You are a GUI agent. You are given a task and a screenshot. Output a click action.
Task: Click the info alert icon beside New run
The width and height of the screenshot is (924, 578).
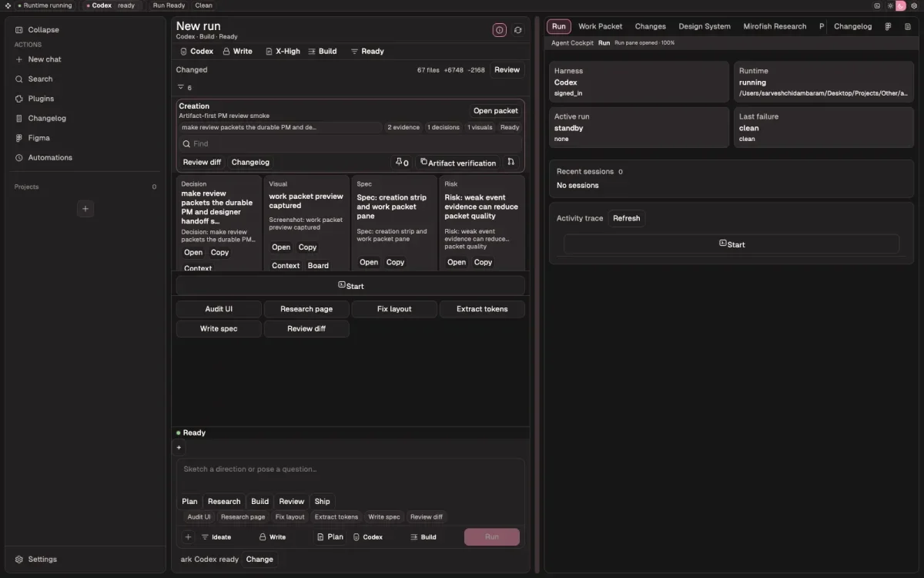click(x=500, y=30)
